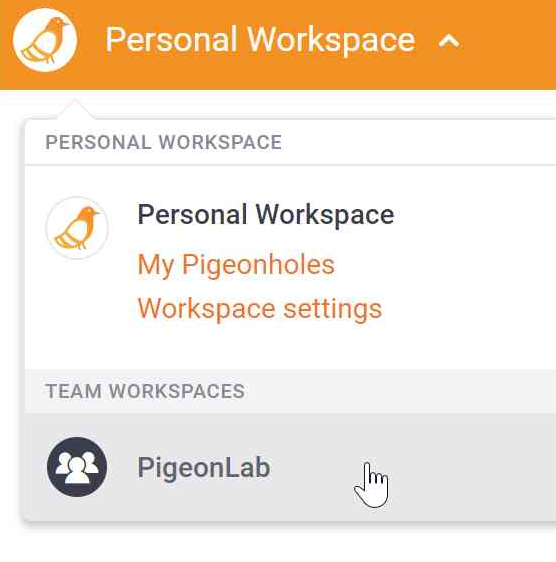Collapse the workspace menu with the up chevron
The width and height of the screenshot is (556, 562).
[x=449, y=41]
